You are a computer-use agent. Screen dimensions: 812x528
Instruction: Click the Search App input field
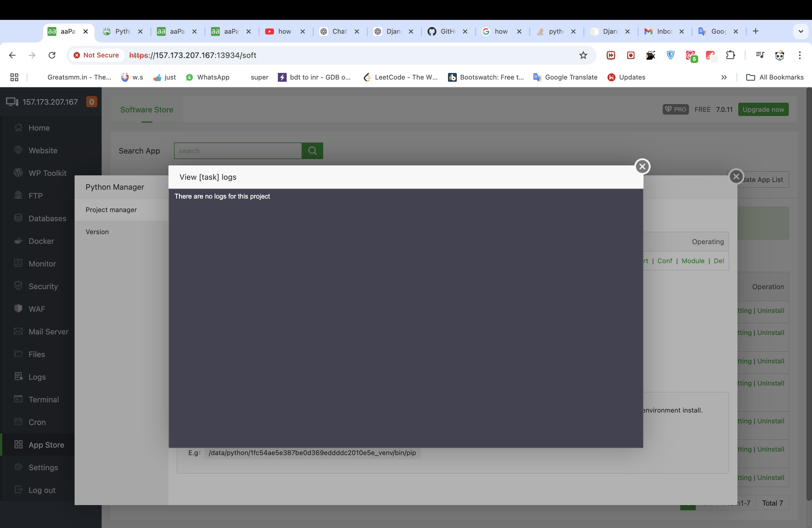click(x=238, y=151)
